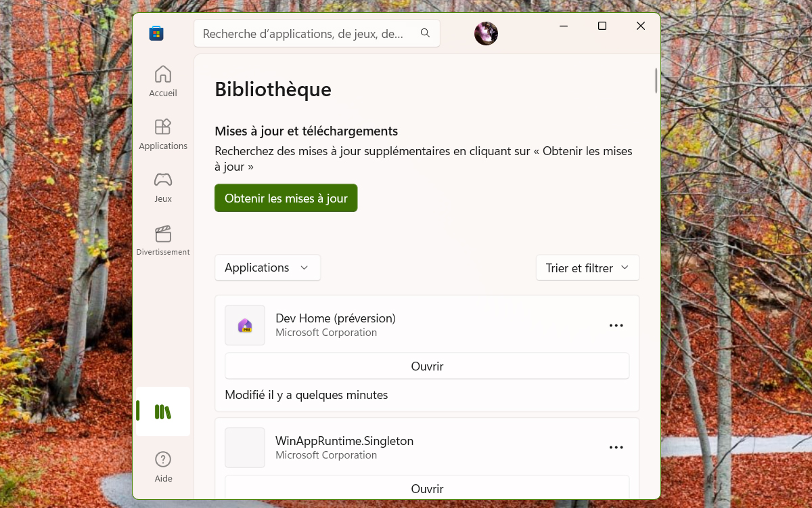Click the WinAppRuntime.Singleton app thumbnail
This screenshot has width=812, height=508.
click(245, 448)
